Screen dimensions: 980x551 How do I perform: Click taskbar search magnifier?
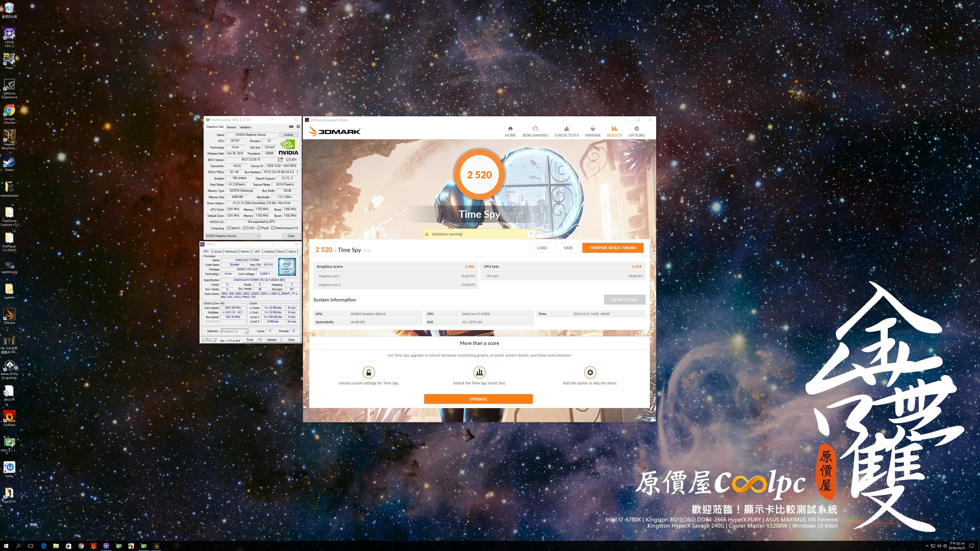pyautogui.click(x=18, y=546)
